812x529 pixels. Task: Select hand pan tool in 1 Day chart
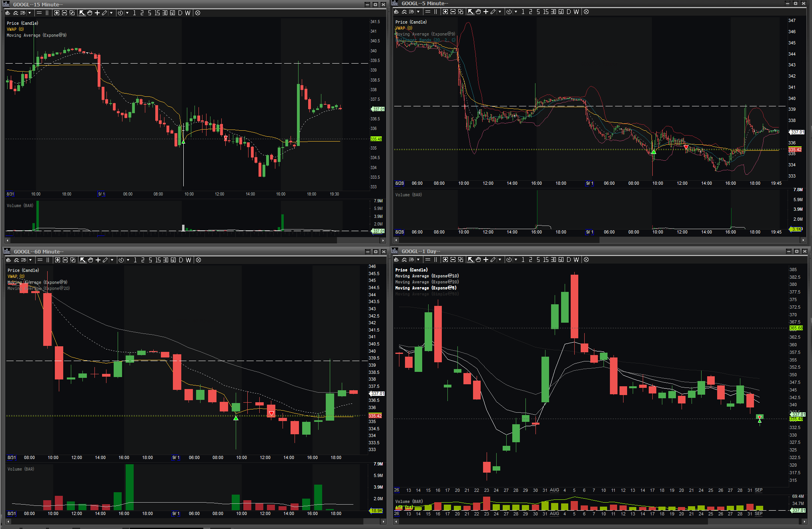[x=478, y=260]
